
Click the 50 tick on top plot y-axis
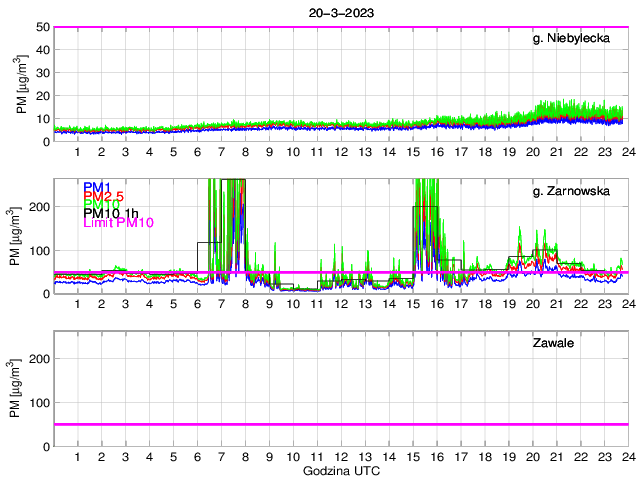point(43,27)
